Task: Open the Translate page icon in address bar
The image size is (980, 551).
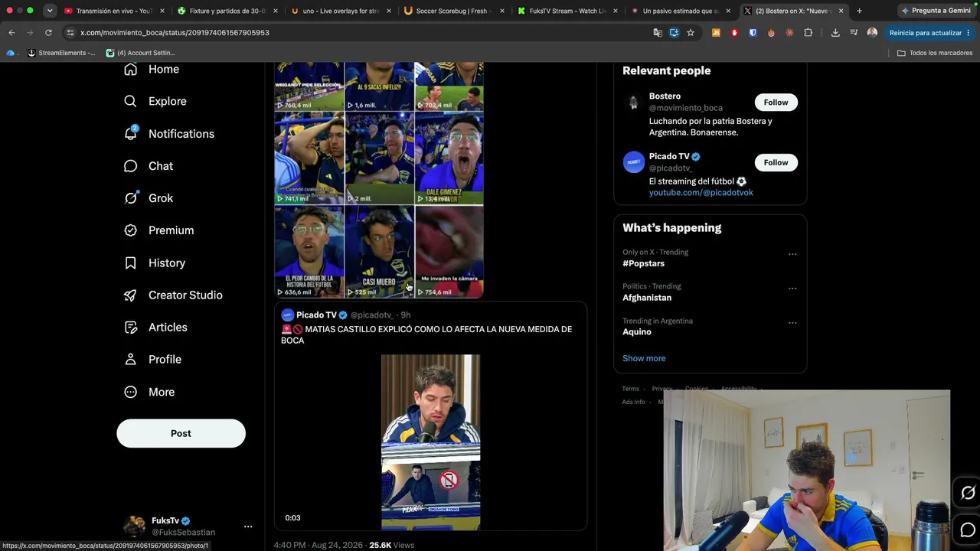Action: [x=658, y=33]
